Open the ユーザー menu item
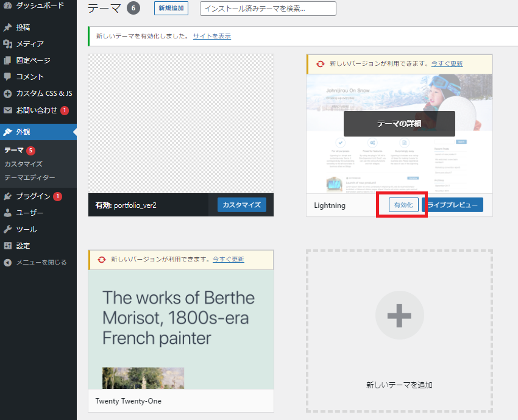This screenshot has width=518, height=420. pyautogui.click(x=29, y=213)
